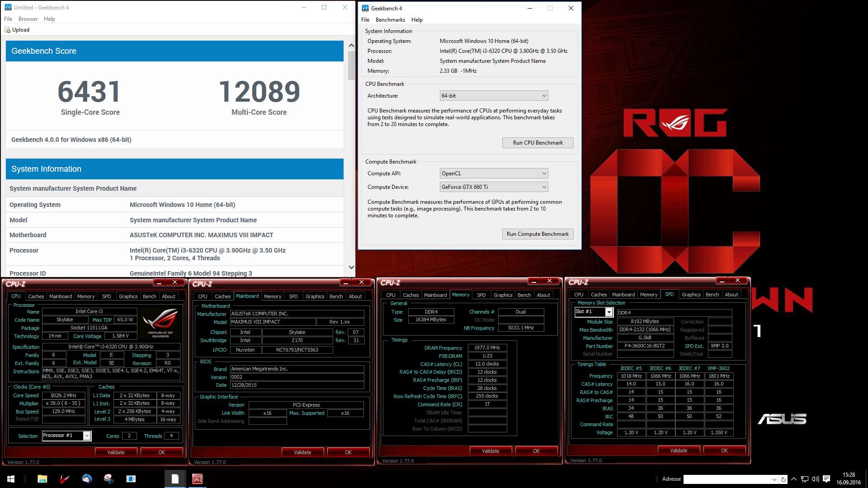868x488 pixels.
Task: Click the Run CPU Benchmark button
Action: tap(538, 143)
